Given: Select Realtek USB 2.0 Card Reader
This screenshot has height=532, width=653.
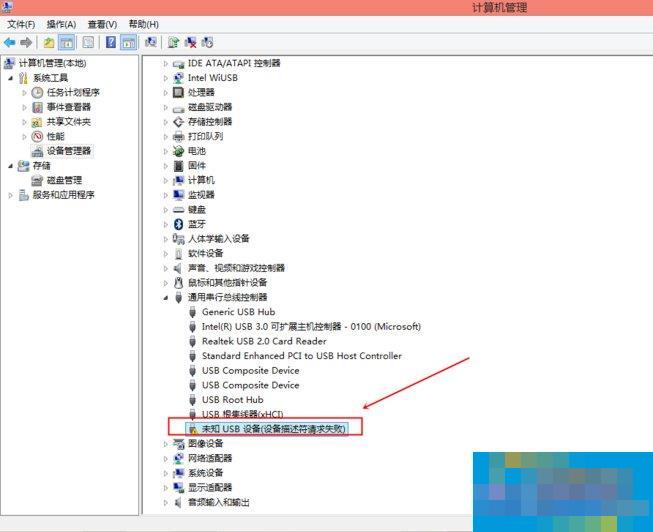Looking at the screenshot, I should click(264, 341).
